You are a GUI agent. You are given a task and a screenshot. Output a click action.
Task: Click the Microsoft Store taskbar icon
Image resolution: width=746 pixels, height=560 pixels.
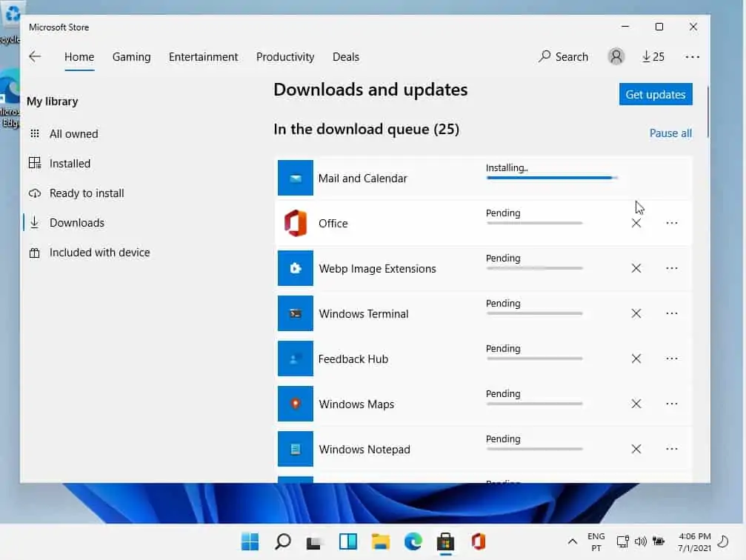pos(445,541)
